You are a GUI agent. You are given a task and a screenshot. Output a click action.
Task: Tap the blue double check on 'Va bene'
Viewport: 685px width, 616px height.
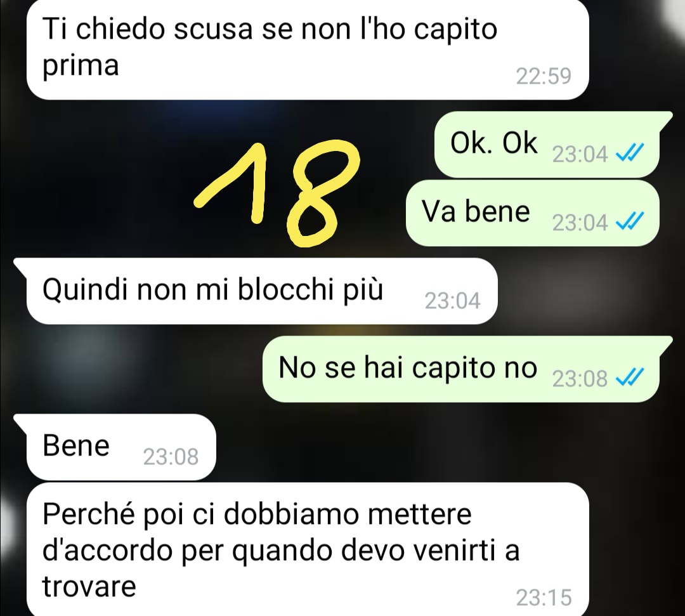pos(630,221)
